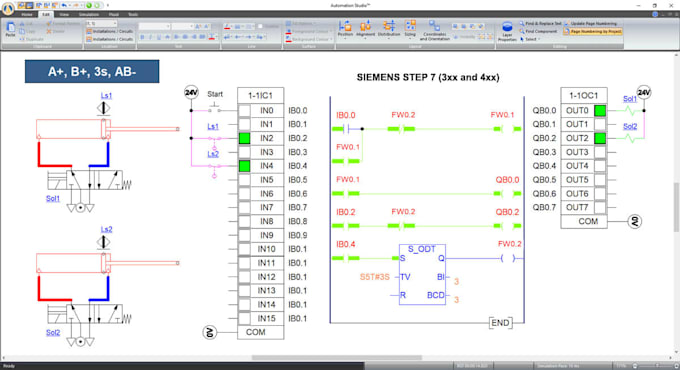680x370 pixels.
Task: Tick the checkbox in the Line group
Action: pyautogui.click(x=260, y=26)
